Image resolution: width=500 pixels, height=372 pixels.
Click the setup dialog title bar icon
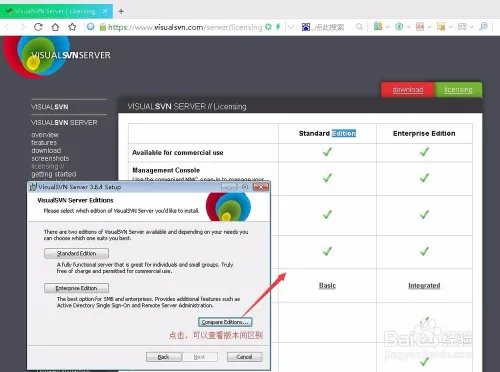coord(33,187)
